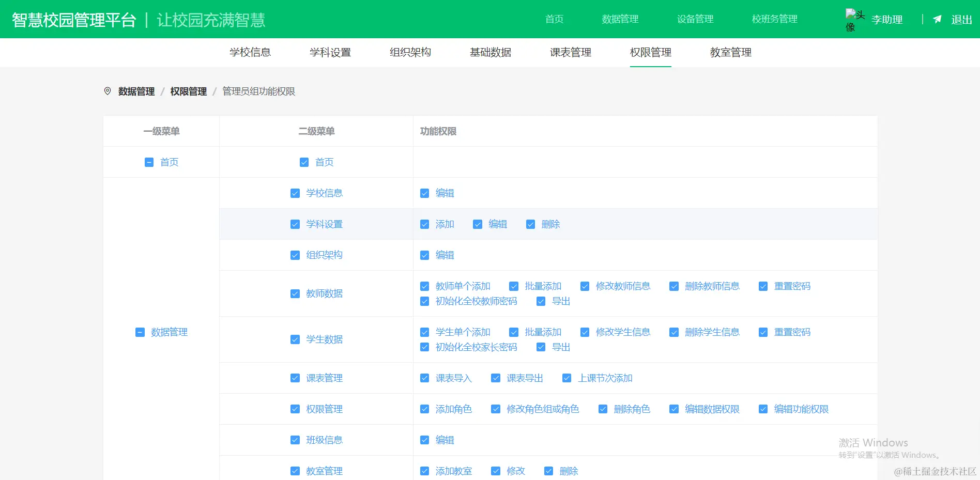The height and width of the screenshot is (480, 980).
Task: Uncheck 编辑 permission in 组织架构 row
Action: pyautogui.click(x=424, y=255)
